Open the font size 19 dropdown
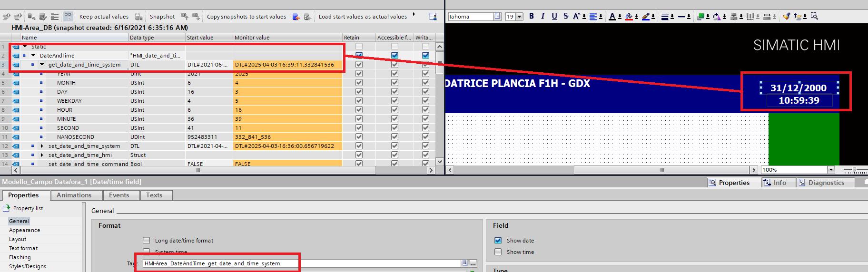Image resolution: width=868 pixels, height=272 pixels. coord(520,17)
